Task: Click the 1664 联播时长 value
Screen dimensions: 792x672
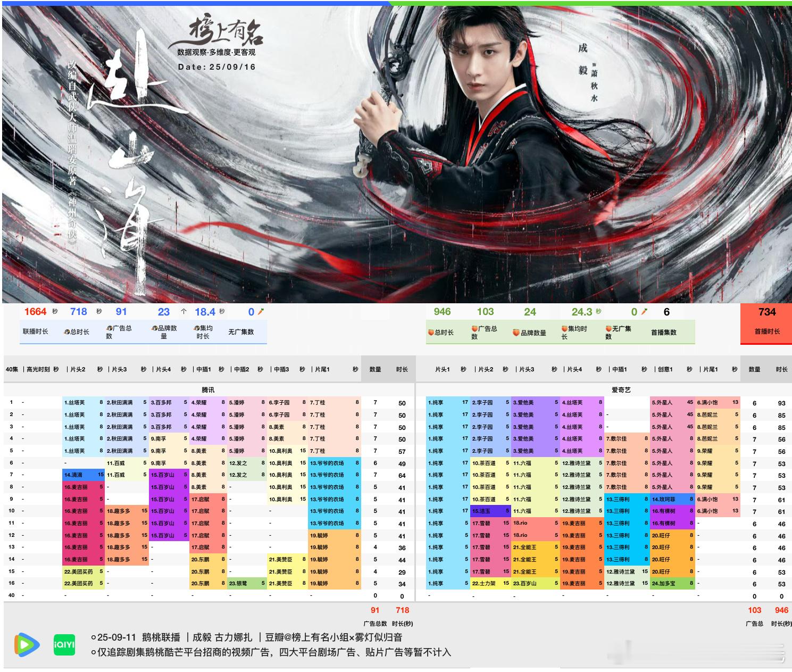Action: [35, 312]
